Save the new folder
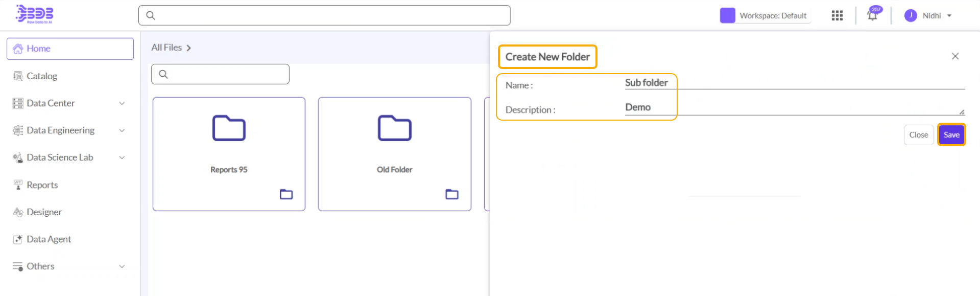Image resolution: width=980 pixels, height=296 pixels. [x=951, y=135]
